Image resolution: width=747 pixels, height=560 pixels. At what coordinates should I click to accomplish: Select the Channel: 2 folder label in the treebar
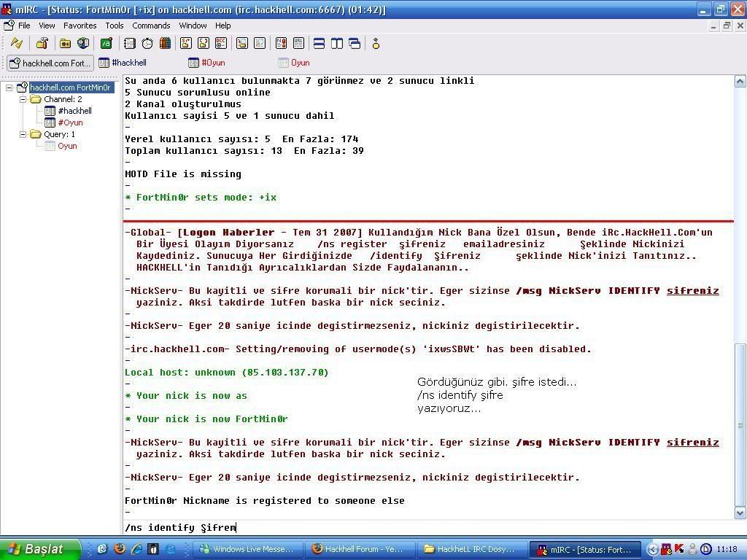(x=63, y=99)
